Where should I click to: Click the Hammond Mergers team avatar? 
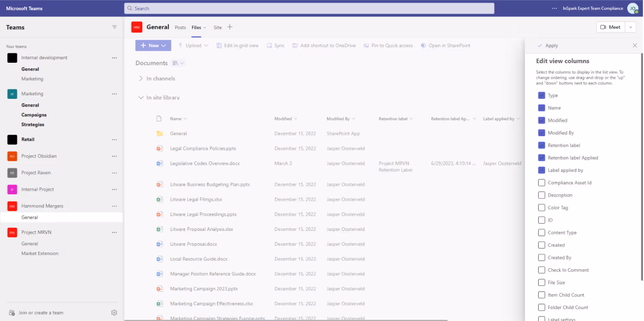[12, 206]
